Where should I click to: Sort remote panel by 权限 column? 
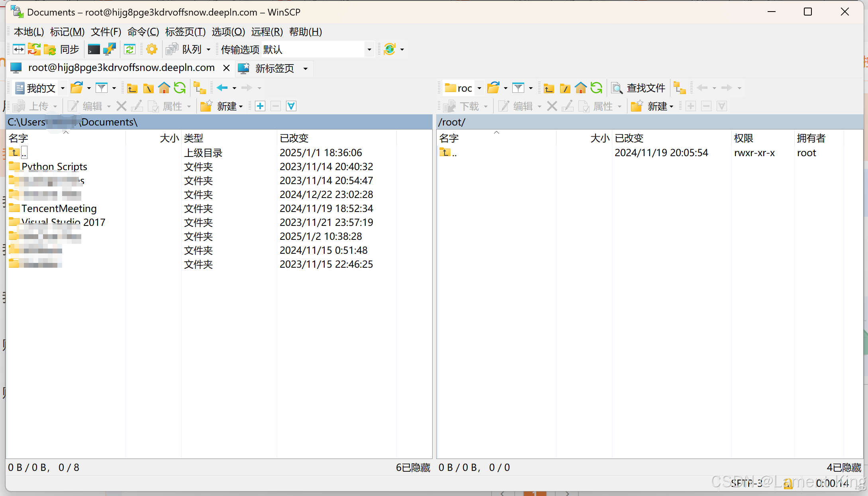pyautogui.click(x=743, y=138)
